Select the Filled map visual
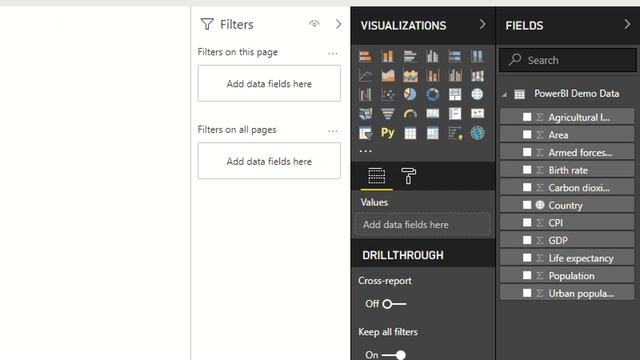Image resolution: width=640 pixels, height=360 pixels. [365, 113]
